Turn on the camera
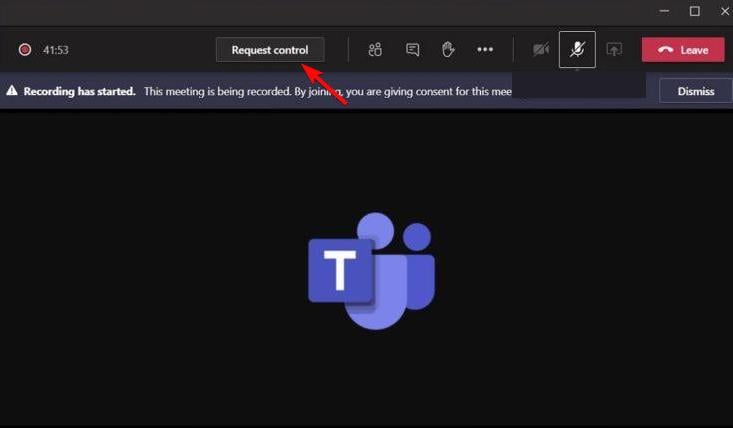This screenshot has height=428, width=733. (541, 50)
